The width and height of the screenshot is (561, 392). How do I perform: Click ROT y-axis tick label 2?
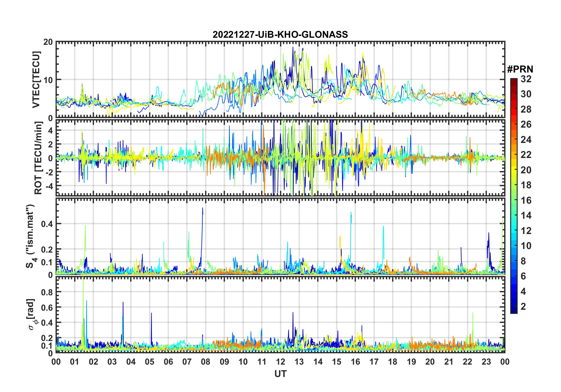[x=50, y=144]
